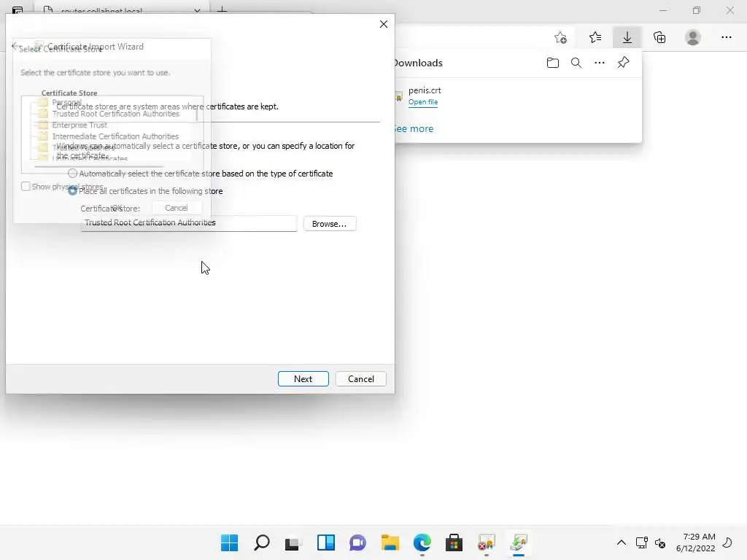747x560 pixels.
Task: Open the Favorites list in Edge toolbar
Action: (x=595, y=38)
